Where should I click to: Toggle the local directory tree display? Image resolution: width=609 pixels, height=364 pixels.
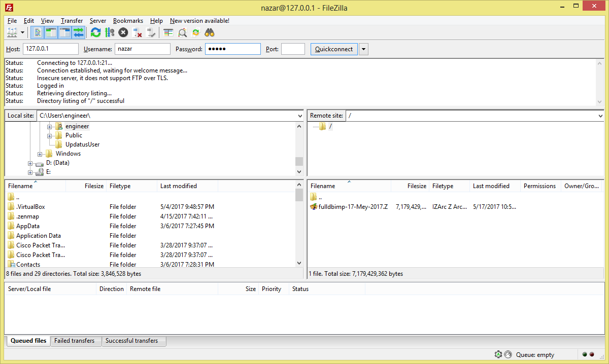coord(51,32)
